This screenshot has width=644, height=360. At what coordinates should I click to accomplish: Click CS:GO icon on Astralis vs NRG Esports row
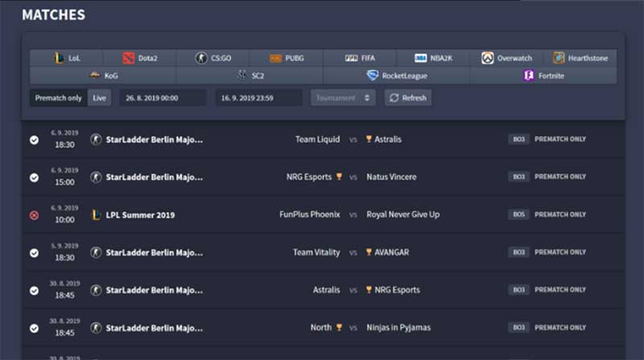(96, 290)
